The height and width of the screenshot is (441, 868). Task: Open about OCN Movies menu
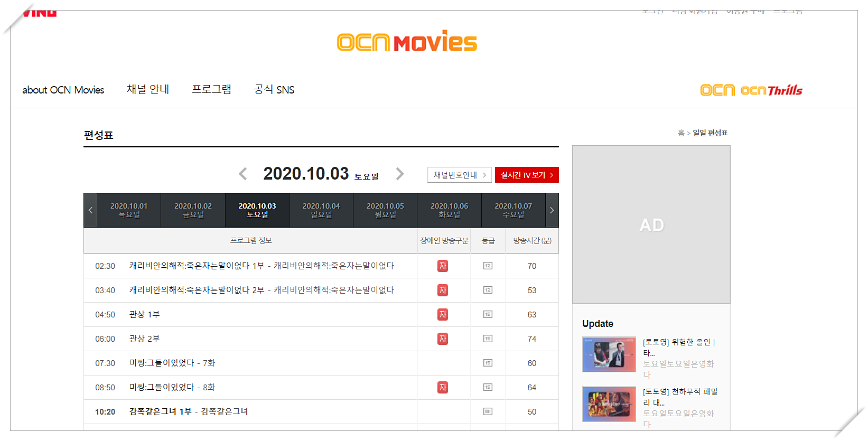[63, 90]
